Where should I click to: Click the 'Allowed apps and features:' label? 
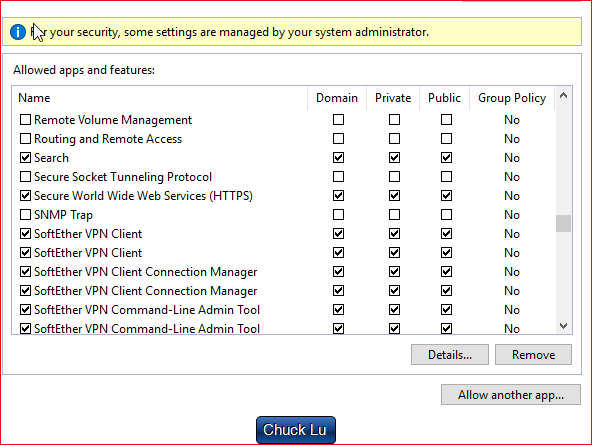[x=84, y=70]
